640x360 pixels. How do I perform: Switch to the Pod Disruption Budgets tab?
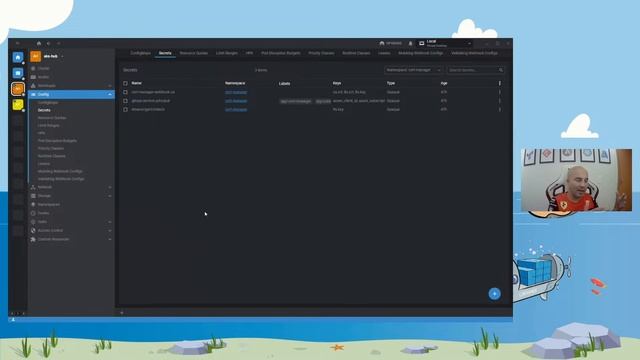pos(280,53)
